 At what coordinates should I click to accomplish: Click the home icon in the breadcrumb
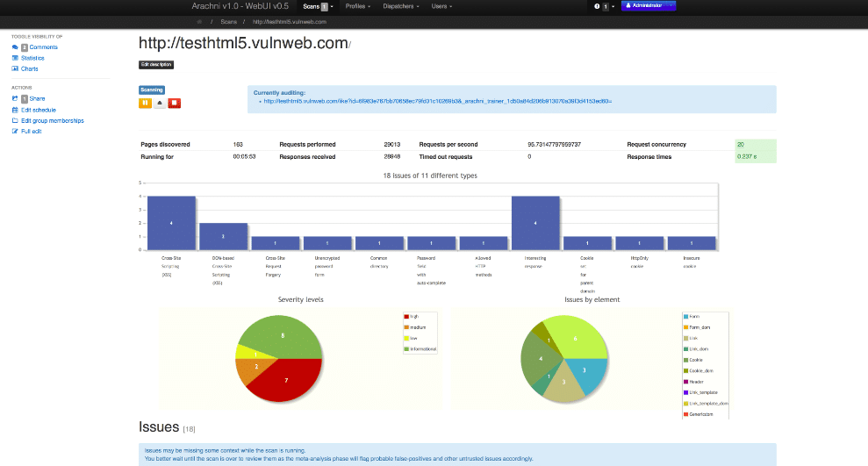point(199,22)
